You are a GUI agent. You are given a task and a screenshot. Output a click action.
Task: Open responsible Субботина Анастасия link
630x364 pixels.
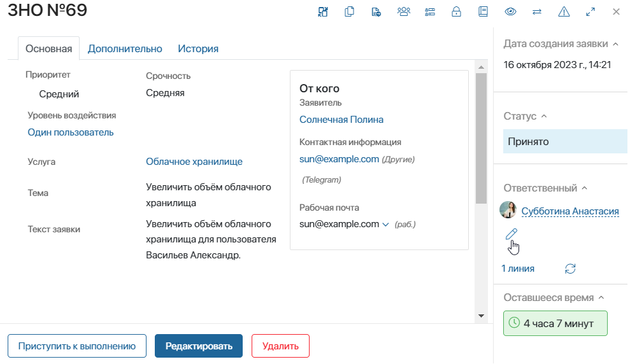569,211
